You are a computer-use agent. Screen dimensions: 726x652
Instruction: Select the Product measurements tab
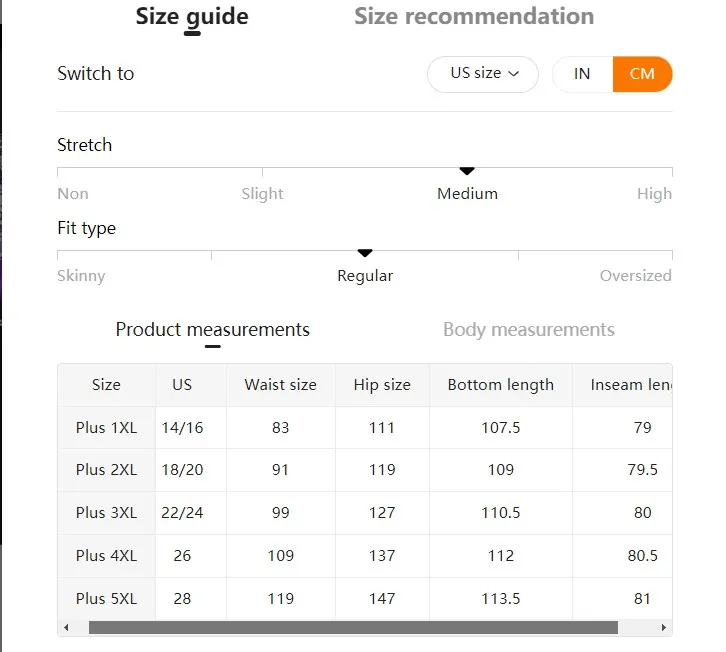[x=213, y=330]
